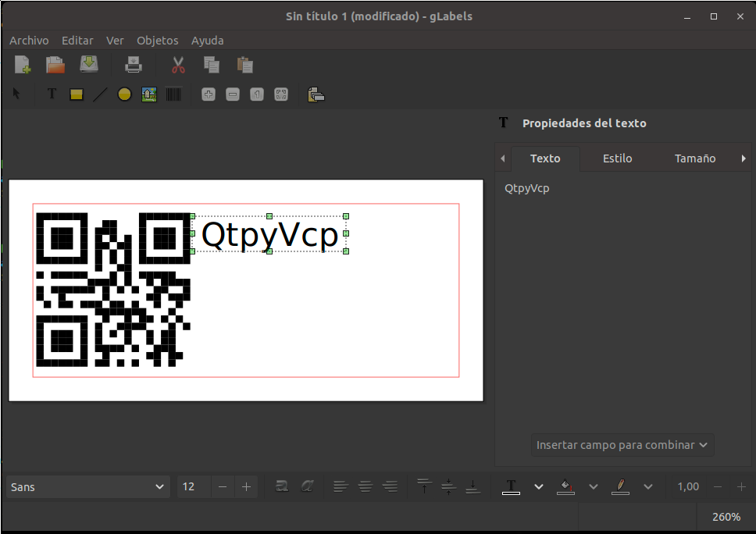
Task: Close the gLabels window
Action: coord(740,16)
